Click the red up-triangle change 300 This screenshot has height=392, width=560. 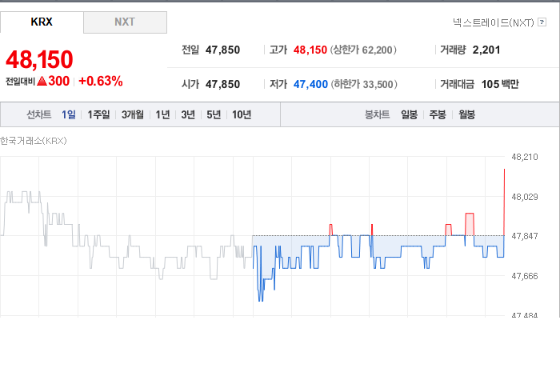(x=54, y=81)
